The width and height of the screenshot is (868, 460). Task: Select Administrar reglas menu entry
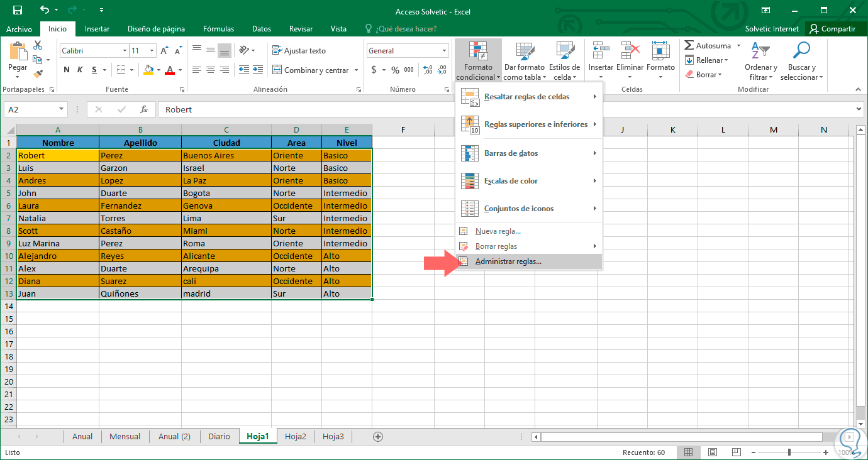click(x=508, y=261)
